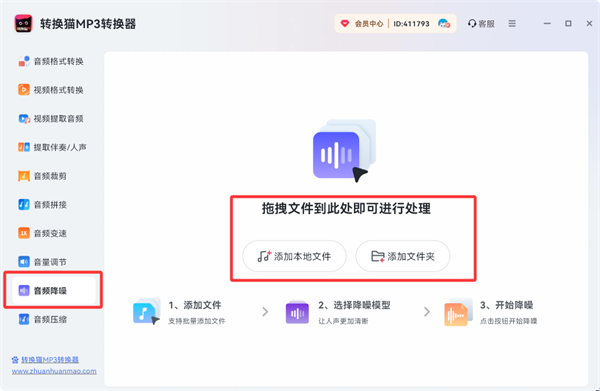
Task: Close the converter window
Action: pos(589,24)
